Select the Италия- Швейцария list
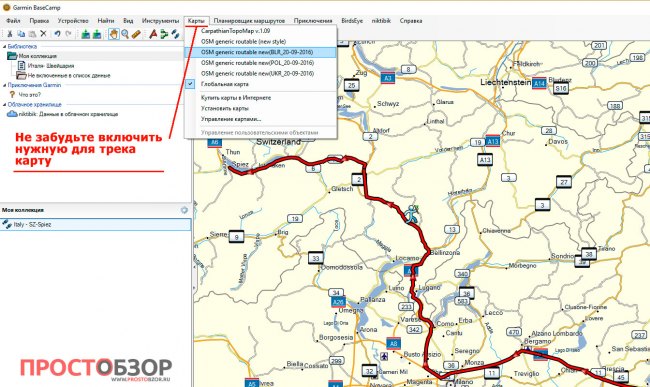The height and width of the screenshot is (387, 650). tap(51, 65)
